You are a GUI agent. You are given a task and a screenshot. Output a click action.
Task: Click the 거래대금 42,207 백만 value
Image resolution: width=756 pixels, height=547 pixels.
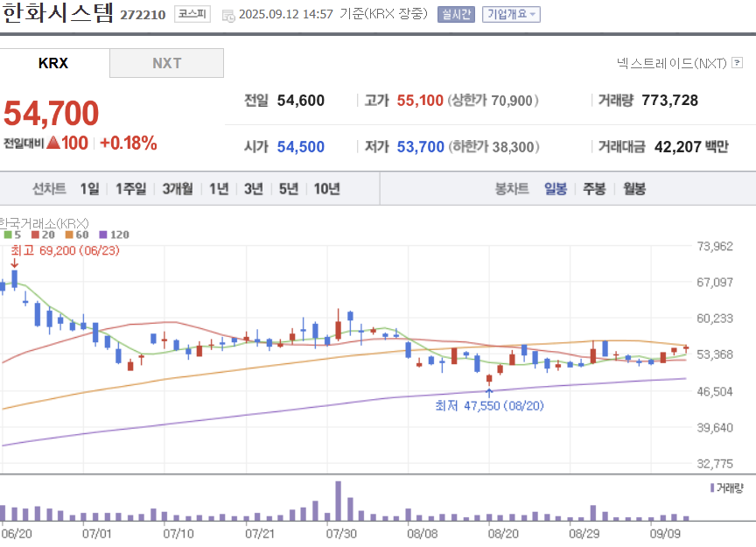pos(691,147)
